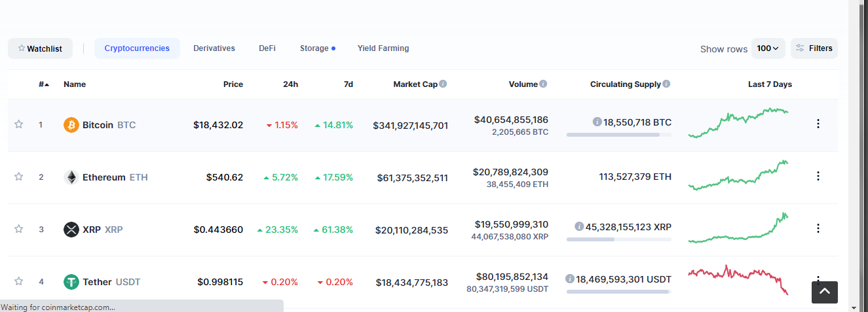The width and height of the screenshot is (868, 312).
Task: Click the Volume info icon
Action: (543, 84)
